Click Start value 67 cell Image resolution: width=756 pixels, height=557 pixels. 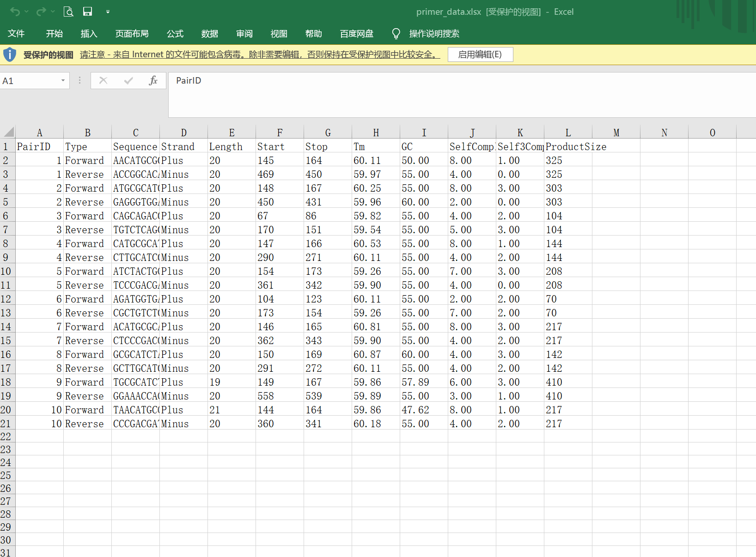pyautogui.click(x=280, y=216)
